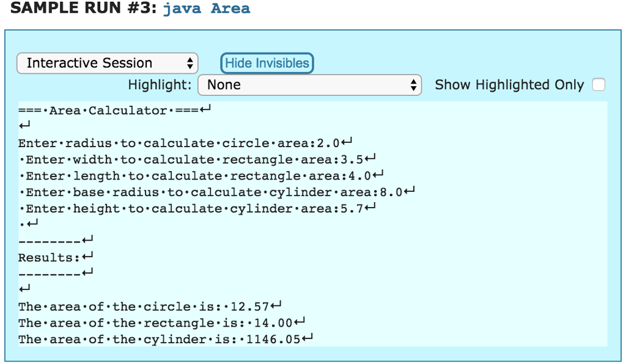Click the newline symbol after the cylinder area result

click(x=309, y=338)
